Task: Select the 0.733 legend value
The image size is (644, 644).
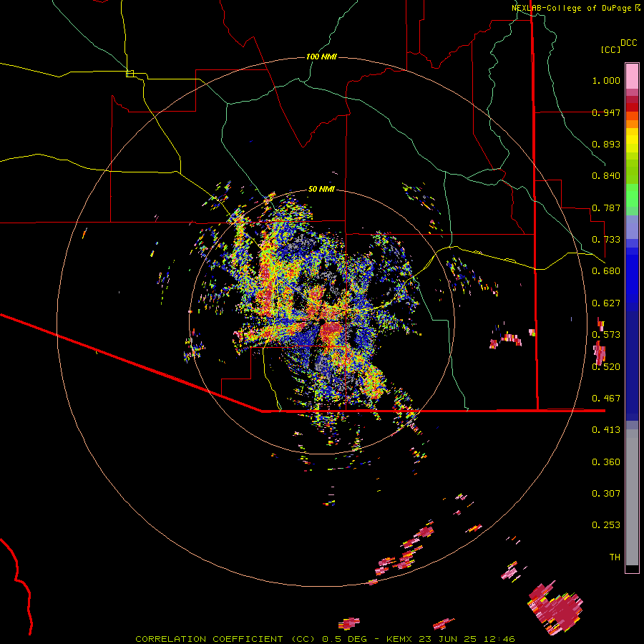Action: (x=606, y=240)
